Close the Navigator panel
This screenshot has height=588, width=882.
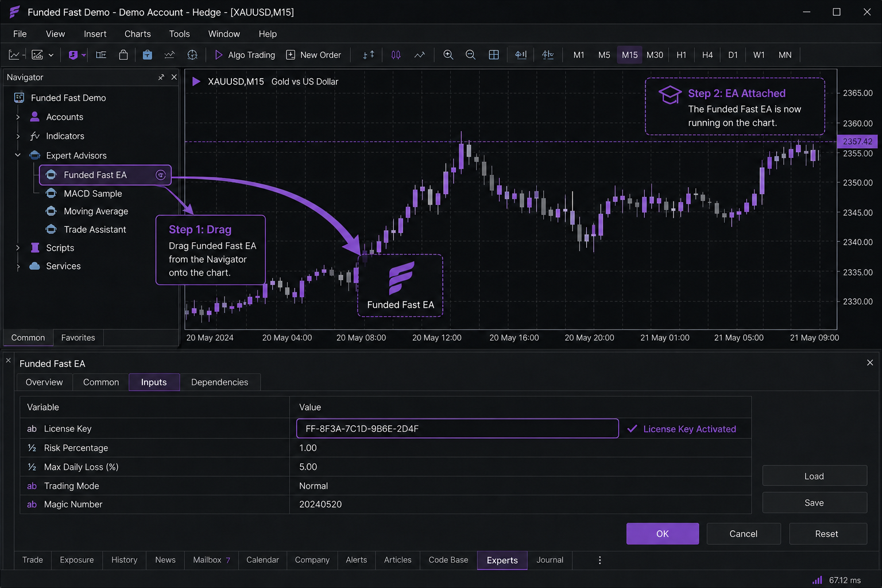coord(174,77)
